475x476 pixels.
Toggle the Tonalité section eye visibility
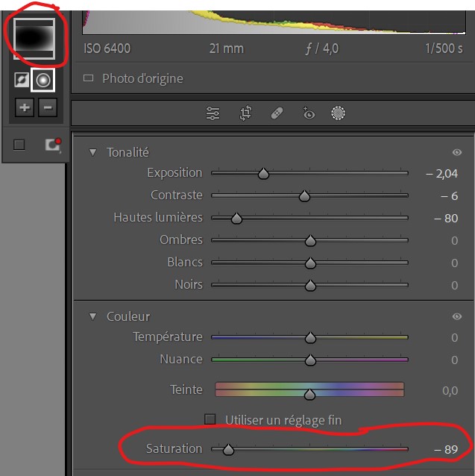tap(456, 152)
